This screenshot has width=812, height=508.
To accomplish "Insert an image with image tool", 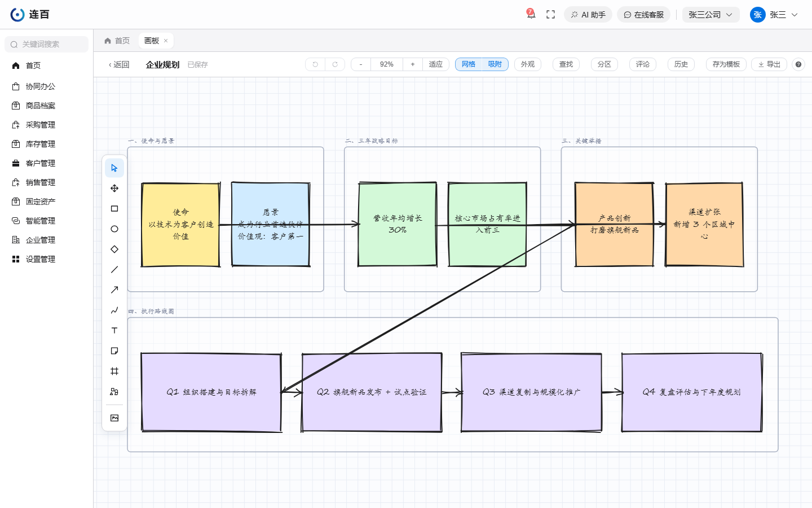I will pos(114,418).
